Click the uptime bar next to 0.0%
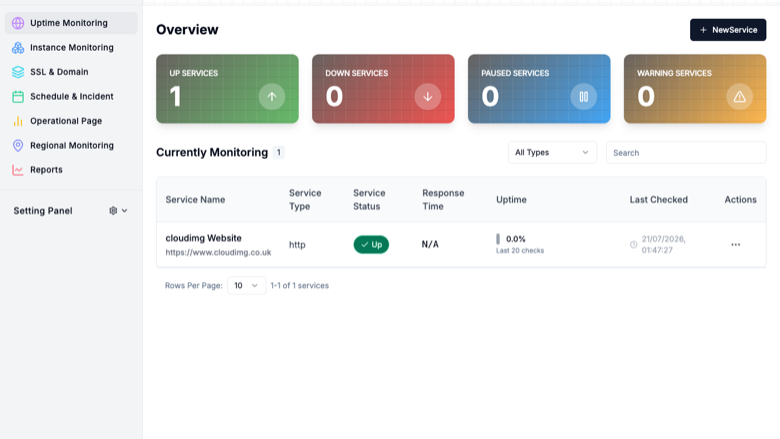This screenshot has width=780, height=439. [498, 239]
